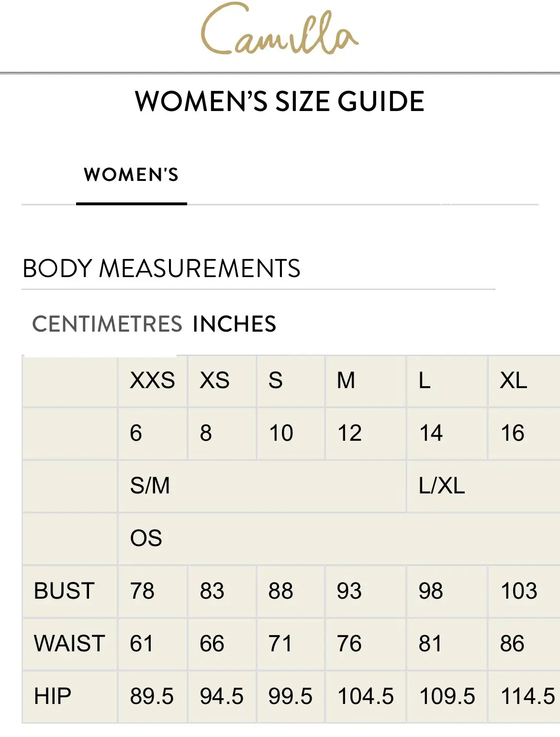The image size is (560, 737).
Task: Click the HIP row label
Action: (x=53, y=696)
